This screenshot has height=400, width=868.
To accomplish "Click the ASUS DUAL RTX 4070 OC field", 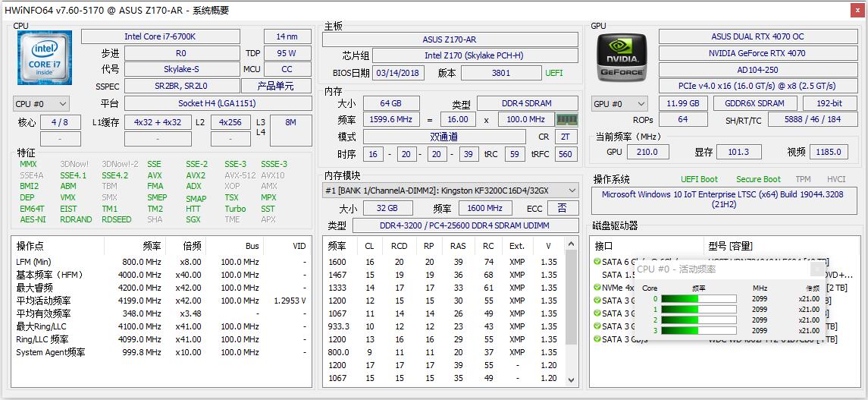I will click(x=757, y=36).
